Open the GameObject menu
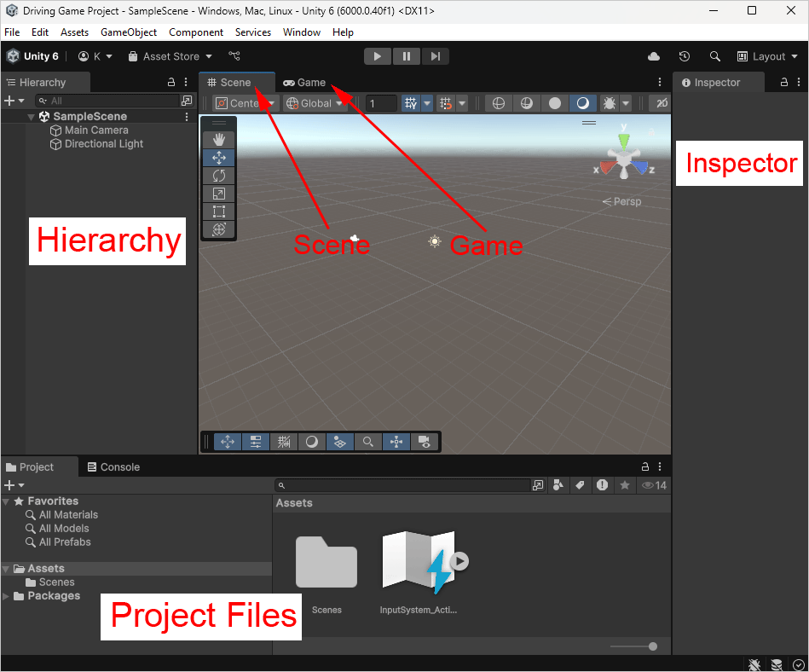The image size is (809, 672). tap(129, 32)
